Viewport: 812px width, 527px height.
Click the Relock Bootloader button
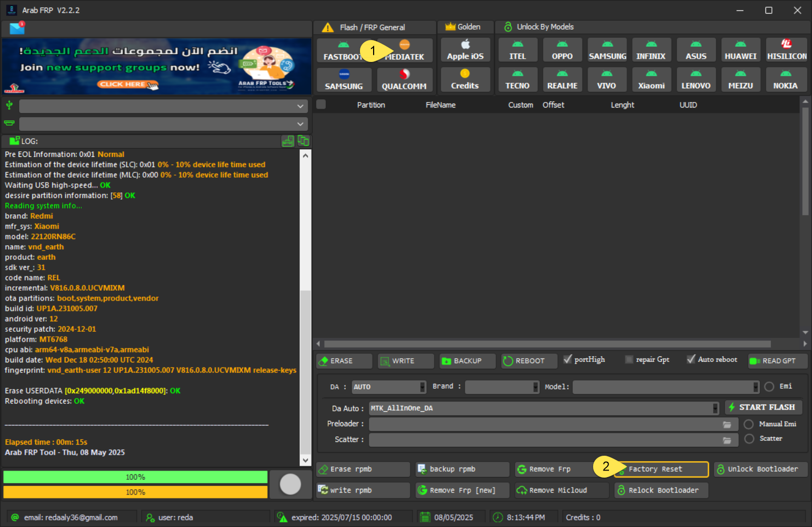click(x=661, y=490)
